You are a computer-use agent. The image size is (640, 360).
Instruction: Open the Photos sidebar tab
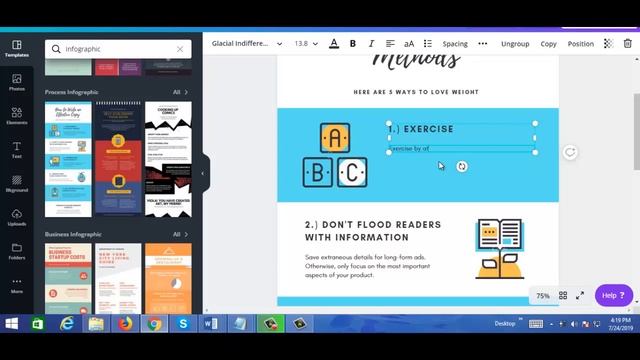[17, 82]
